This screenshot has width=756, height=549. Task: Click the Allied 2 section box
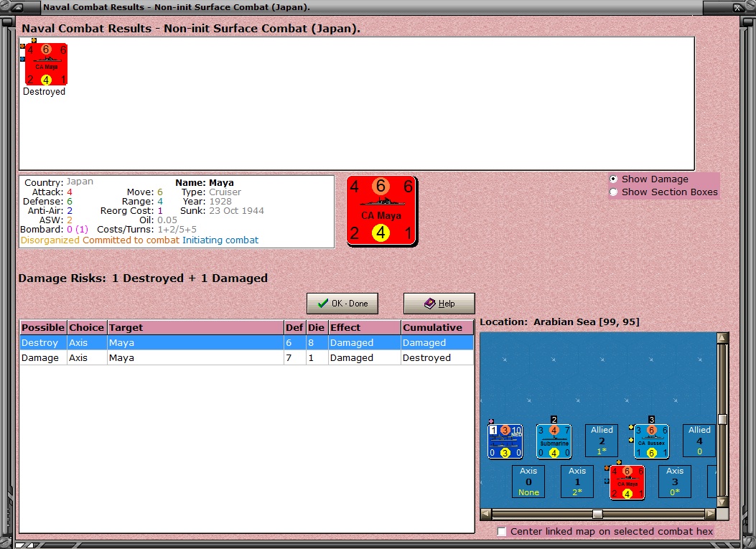pyautogui.click(x=602, y=441)
